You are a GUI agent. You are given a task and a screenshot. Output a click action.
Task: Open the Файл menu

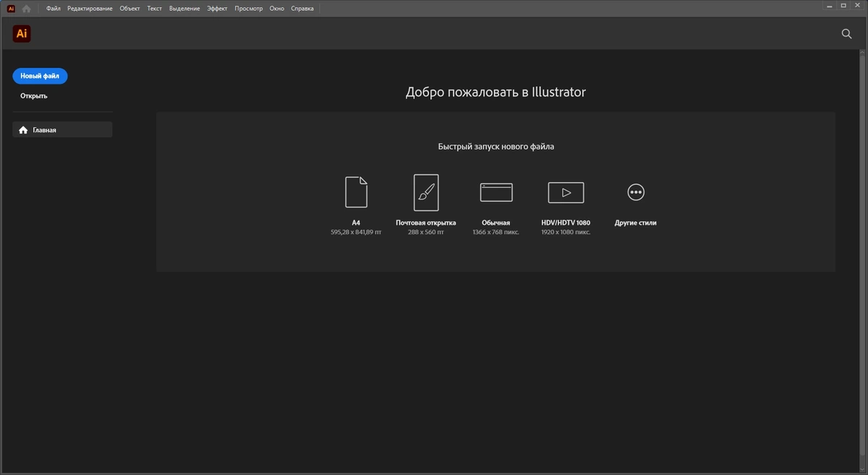click(53, 9)
